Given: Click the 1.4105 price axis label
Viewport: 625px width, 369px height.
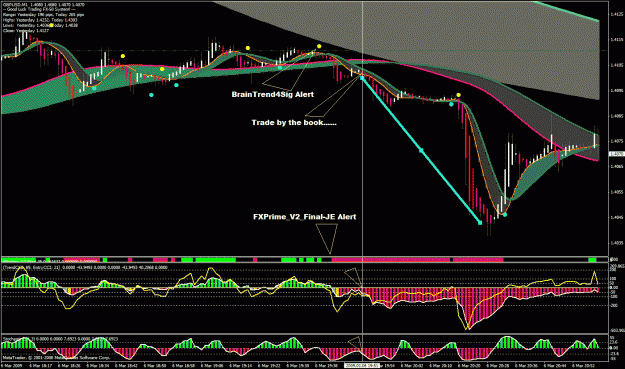Looking at the screenshot, I should click(617, 65).
